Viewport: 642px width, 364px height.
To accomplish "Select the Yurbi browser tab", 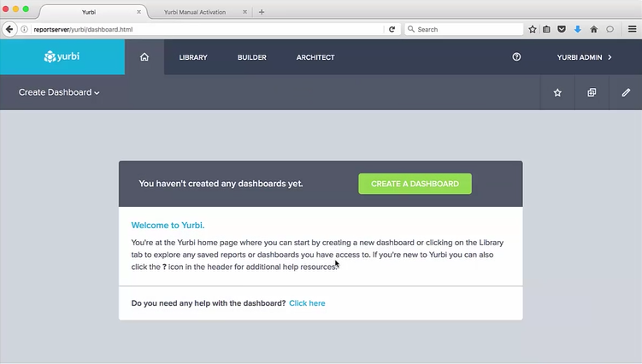I will click(89, 12).
